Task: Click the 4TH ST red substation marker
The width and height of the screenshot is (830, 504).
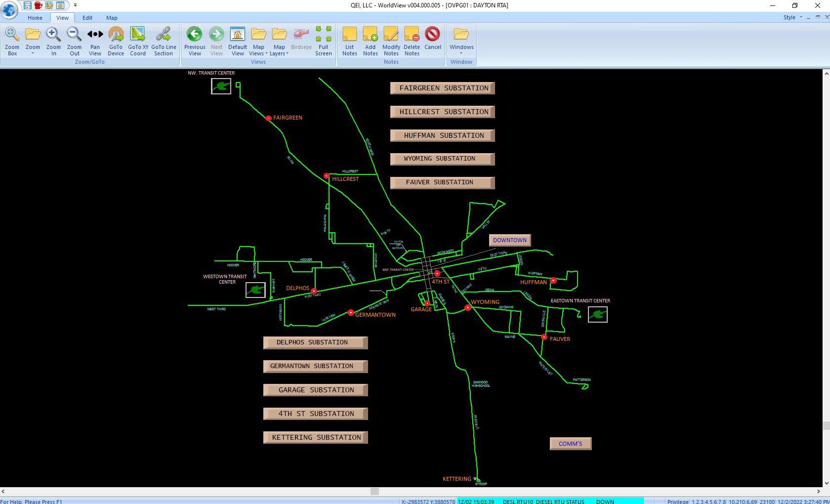Action: click(437, 273)
